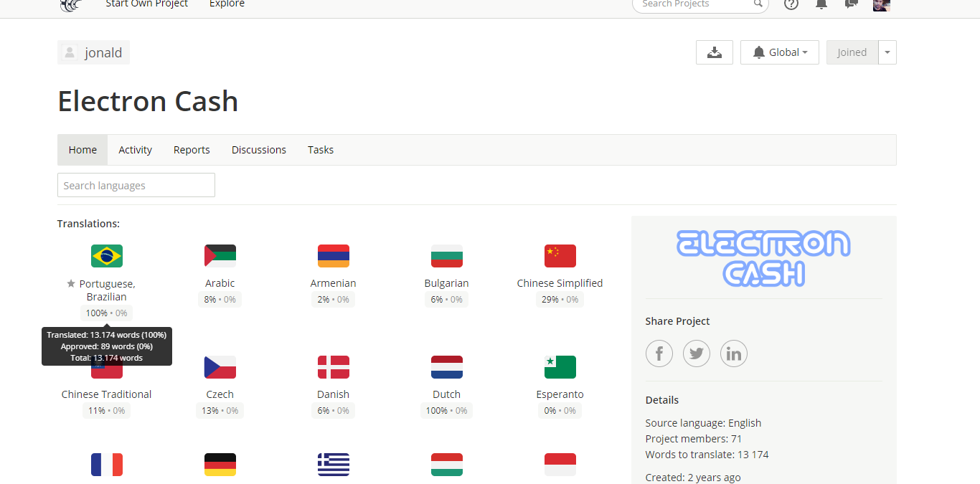Click Czech 13% progress badge
Image resolution: width=980 pixels, height=484 pixels.
coord(220,411)
